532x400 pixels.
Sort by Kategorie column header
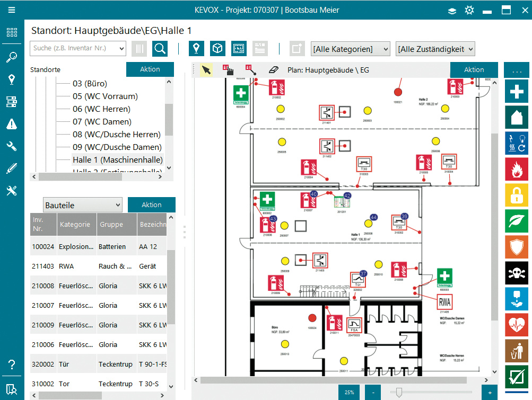tap(77, 224)
